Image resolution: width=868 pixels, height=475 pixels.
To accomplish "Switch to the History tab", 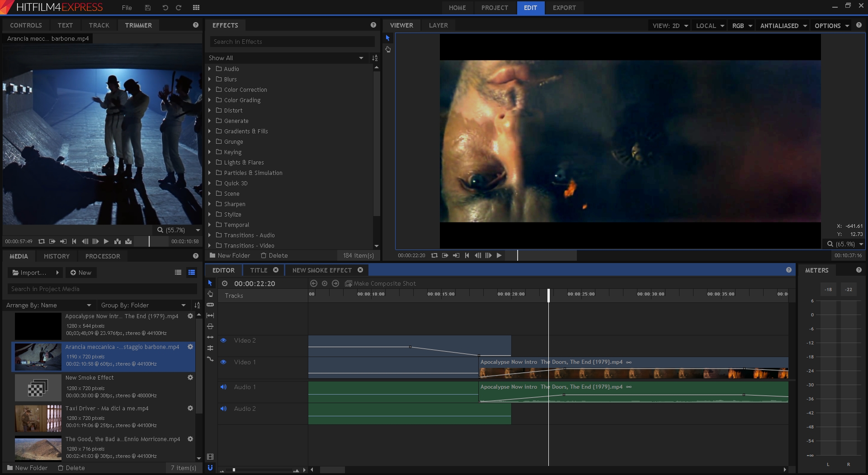I will tap(57, 256).
